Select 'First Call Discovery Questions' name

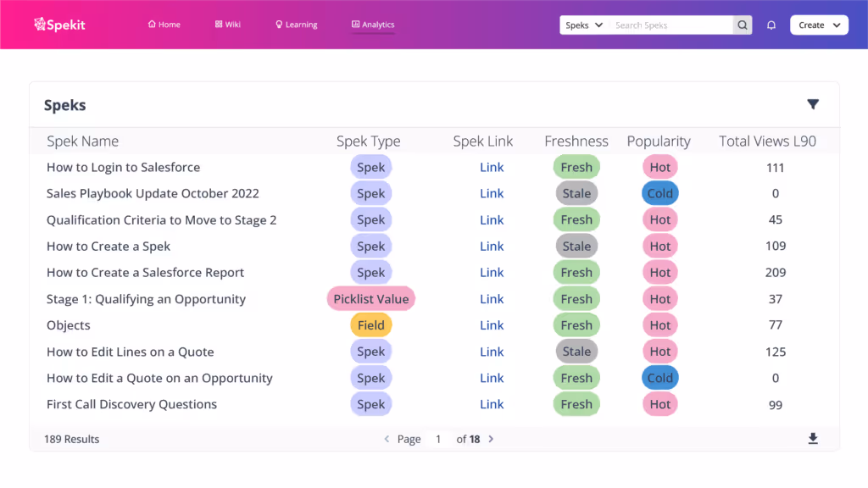[131, 404]
